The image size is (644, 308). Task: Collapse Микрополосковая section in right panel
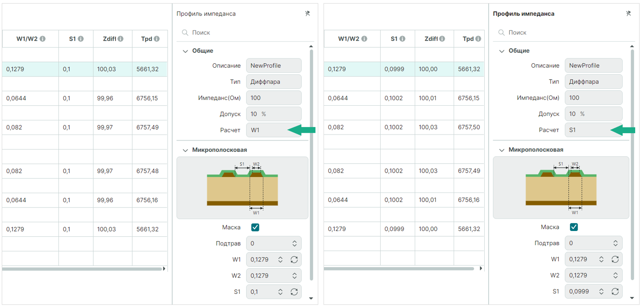(501, 150)
